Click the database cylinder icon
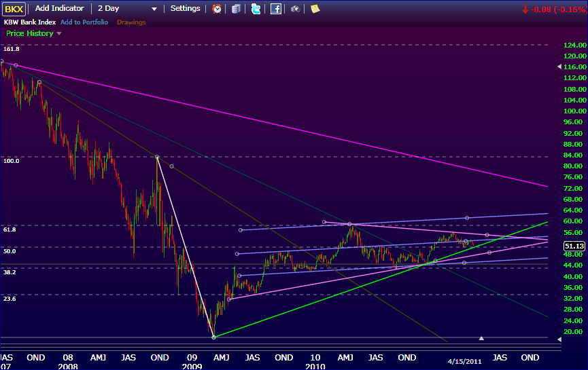This screenshot has height=370, width=588. pos(236,9)
